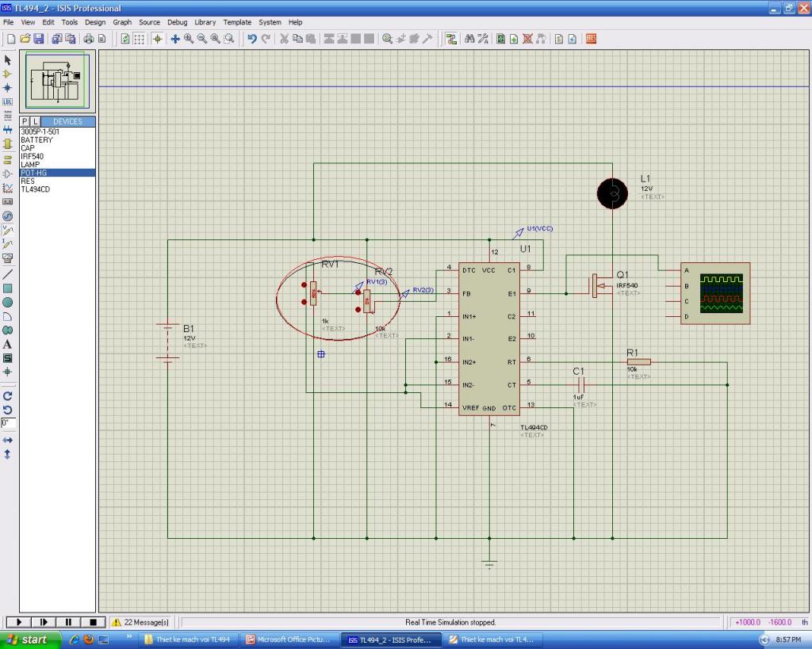Click the Save design icon
Screen dimensions: 812x649
[39, 39]
